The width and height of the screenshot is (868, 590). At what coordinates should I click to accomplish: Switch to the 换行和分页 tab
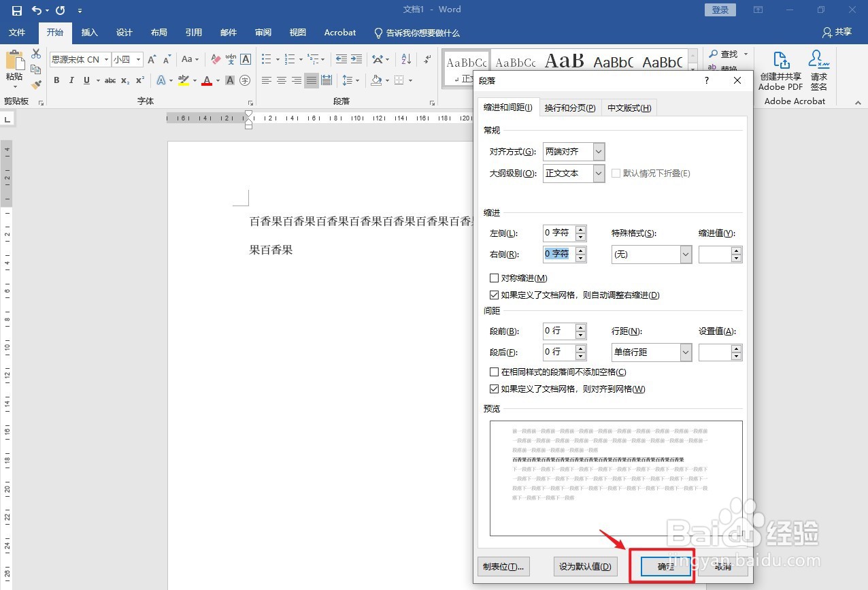click(570, 108)
